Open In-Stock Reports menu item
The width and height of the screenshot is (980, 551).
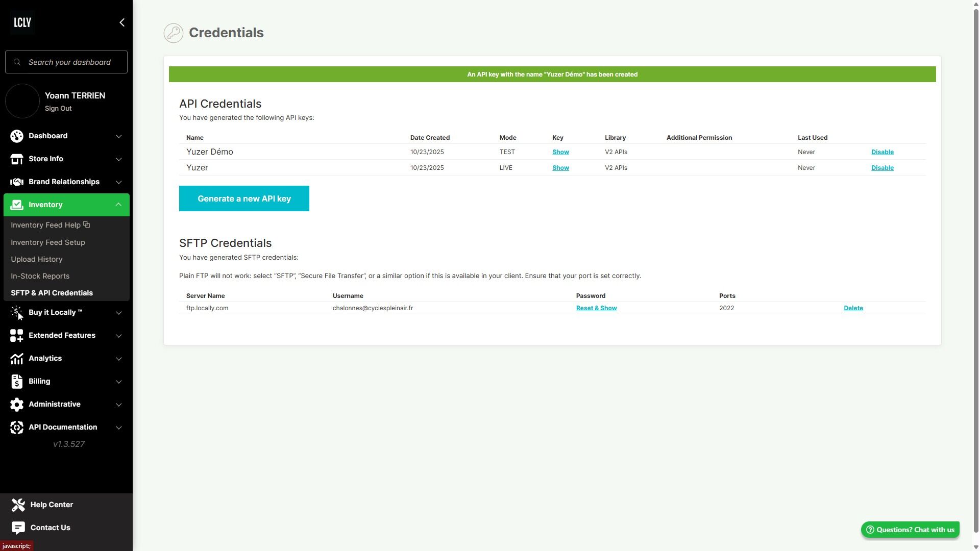click(40, 276)
